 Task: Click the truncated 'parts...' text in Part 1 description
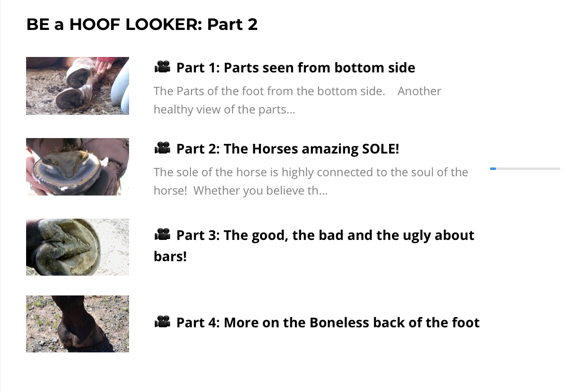tap(278, 110)
